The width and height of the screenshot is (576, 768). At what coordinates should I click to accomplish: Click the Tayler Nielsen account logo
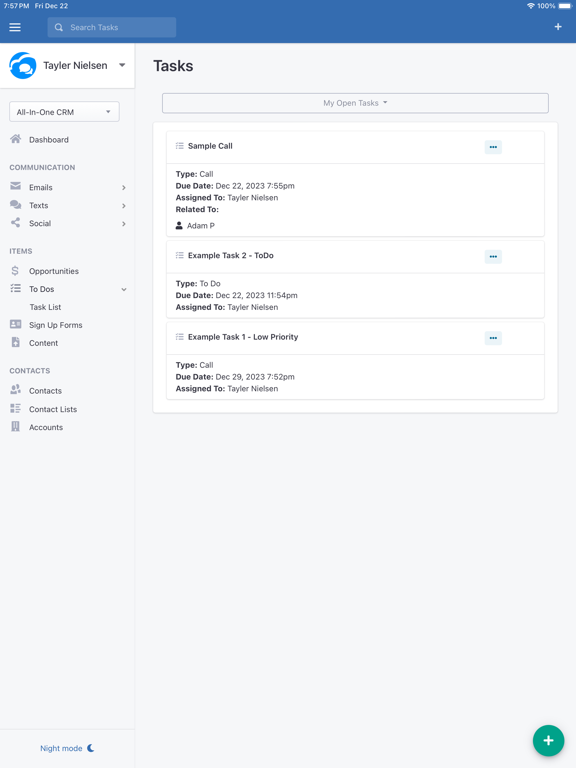point(23,66)
